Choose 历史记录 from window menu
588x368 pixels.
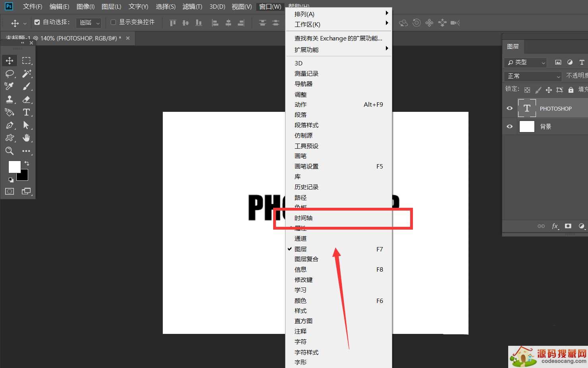(339, 187)
